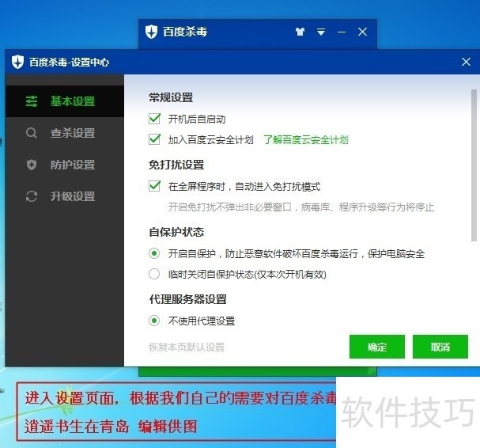Image resolution: width=480 pixels, height=448 pixels.
Task: Click the 免打扰设置 section heading
Action: [176, 165]
